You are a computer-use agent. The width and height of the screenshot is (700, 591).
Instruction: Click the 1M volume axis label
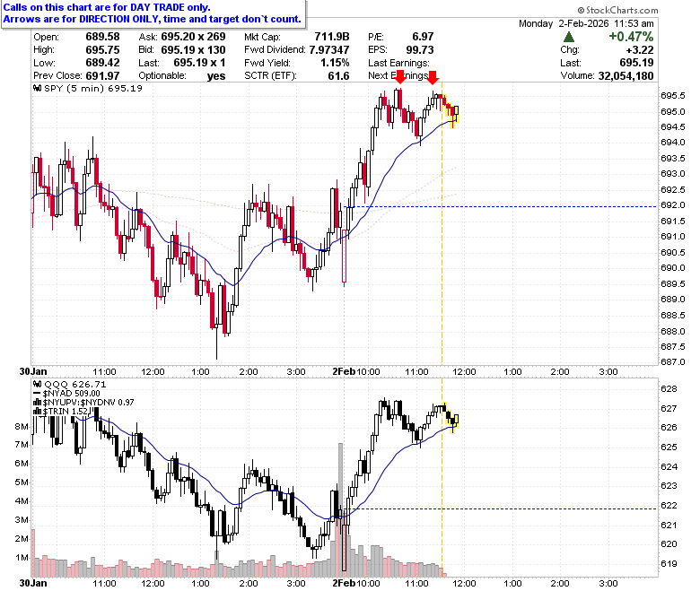(22, 558)
